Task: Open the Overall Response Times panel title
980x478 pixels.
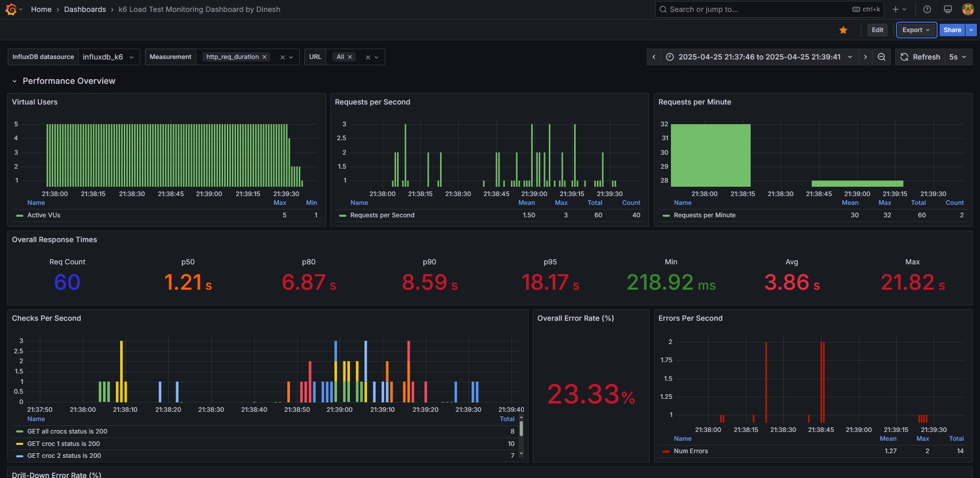Action: click(54, 240)
